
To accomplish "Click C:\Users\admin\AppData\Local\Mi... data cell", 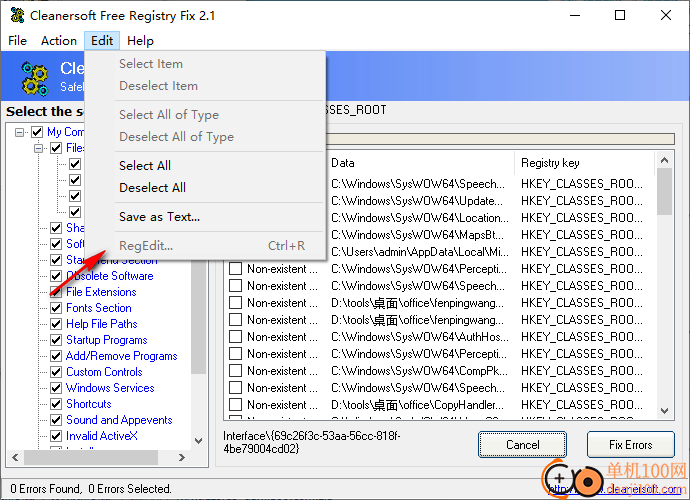I will 420,252.
